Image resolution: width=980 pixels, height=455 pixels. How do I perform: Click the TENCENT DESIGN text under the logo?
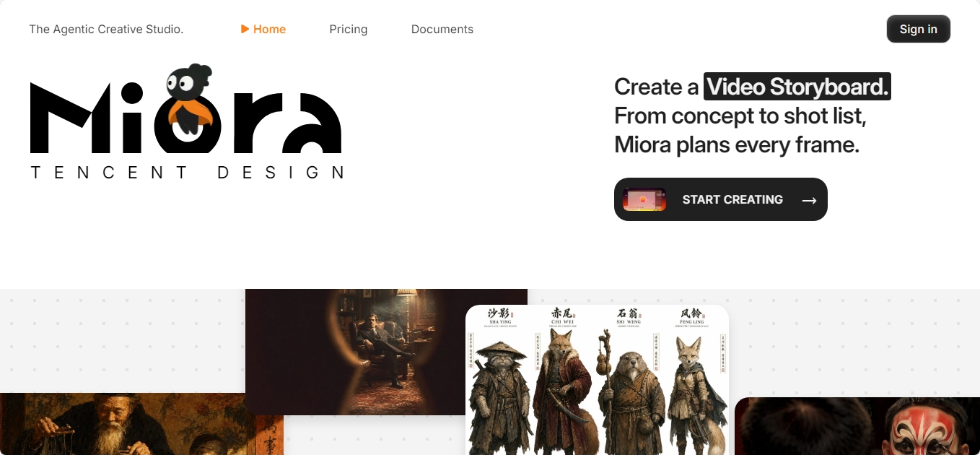(188, 173)
